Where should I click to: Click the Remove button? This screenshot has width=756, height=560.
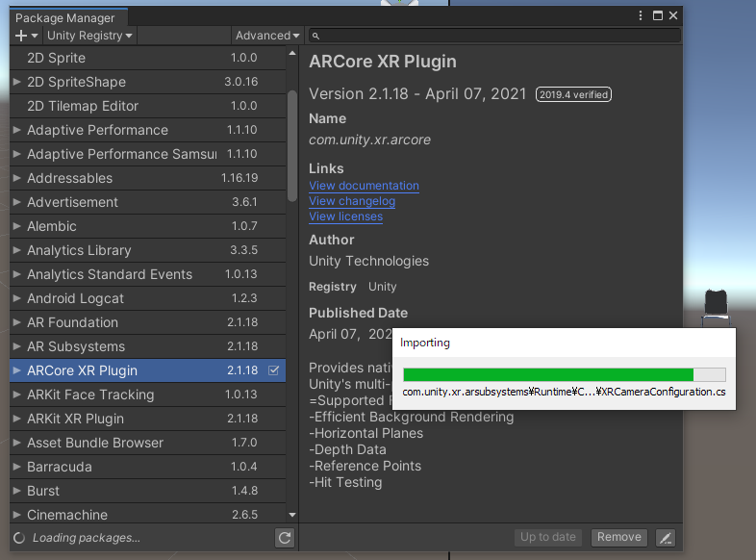click(619, 537)
